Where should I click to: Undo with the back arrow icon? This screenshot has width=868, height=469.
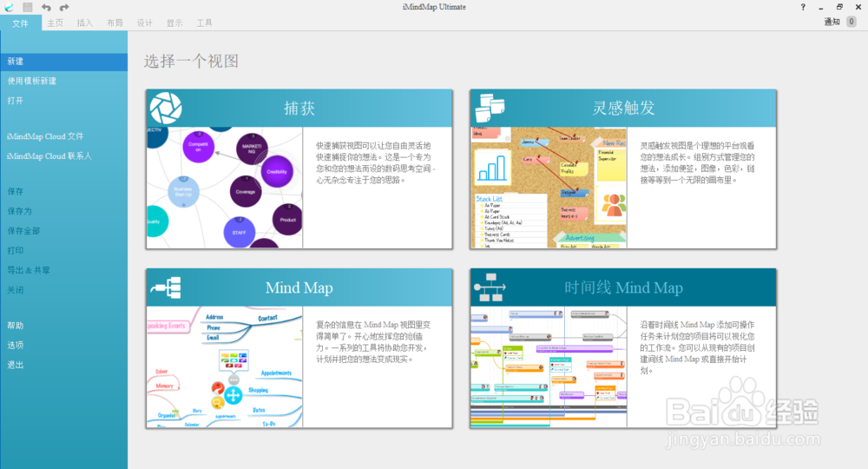click(x=46, y=7)
